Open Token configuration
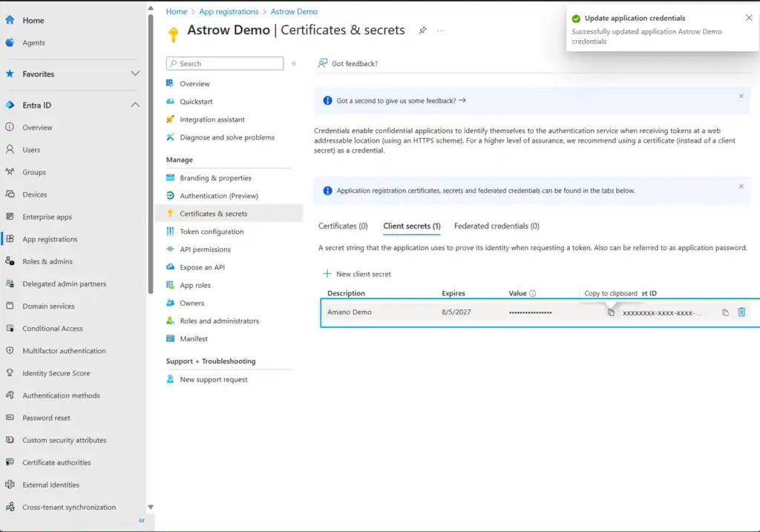This screenshot has width=760, height=532. coord(212,231)
